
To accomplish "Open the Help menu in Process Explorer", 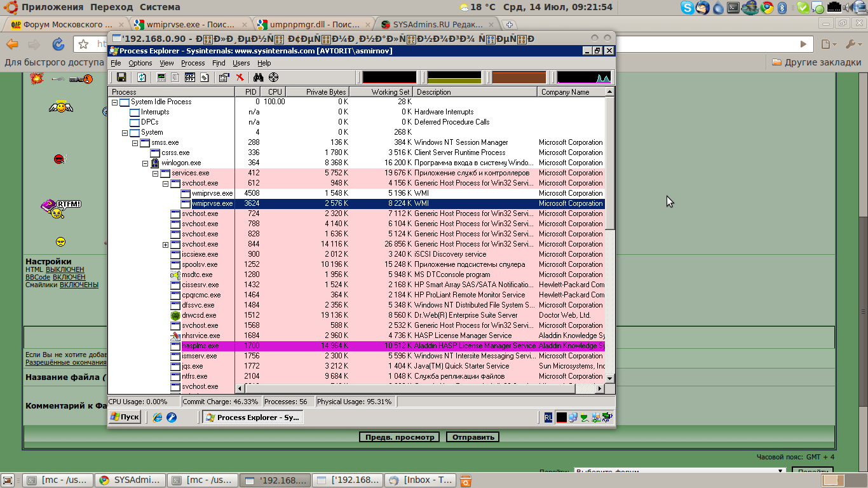I will [264, 63].
